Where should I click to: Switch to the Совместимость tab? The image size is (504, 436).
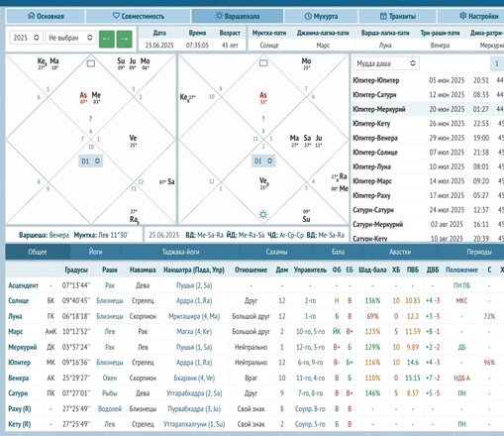(x=138, y=16)
